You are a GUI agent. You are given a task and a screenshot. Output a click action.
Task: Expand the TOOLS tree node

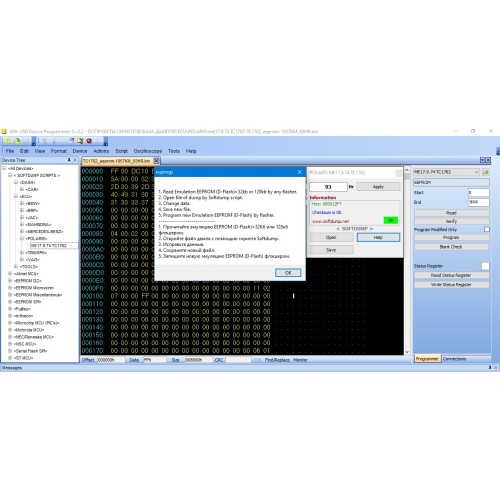coord(16,267)
